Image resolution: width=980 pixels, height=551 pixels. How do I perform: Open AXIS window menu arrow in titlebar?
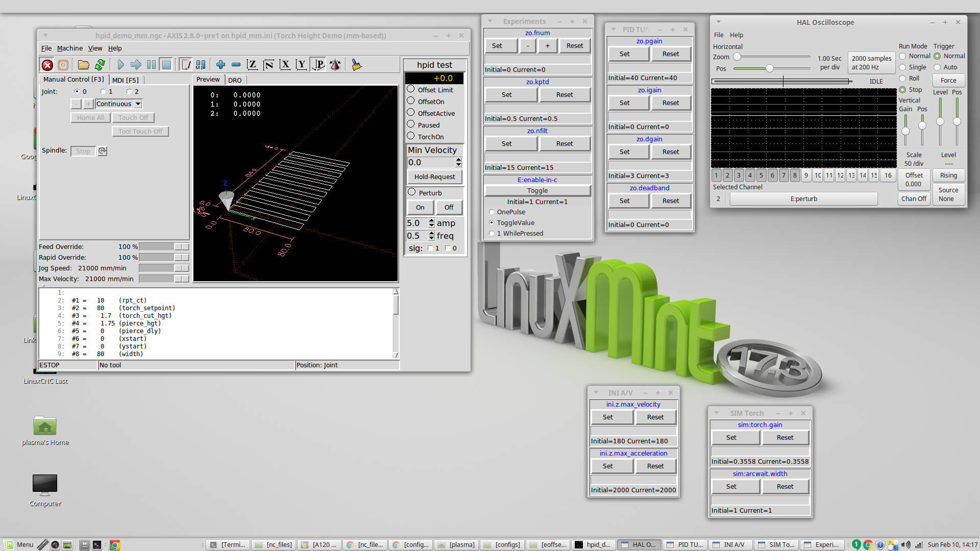[45, 36]
